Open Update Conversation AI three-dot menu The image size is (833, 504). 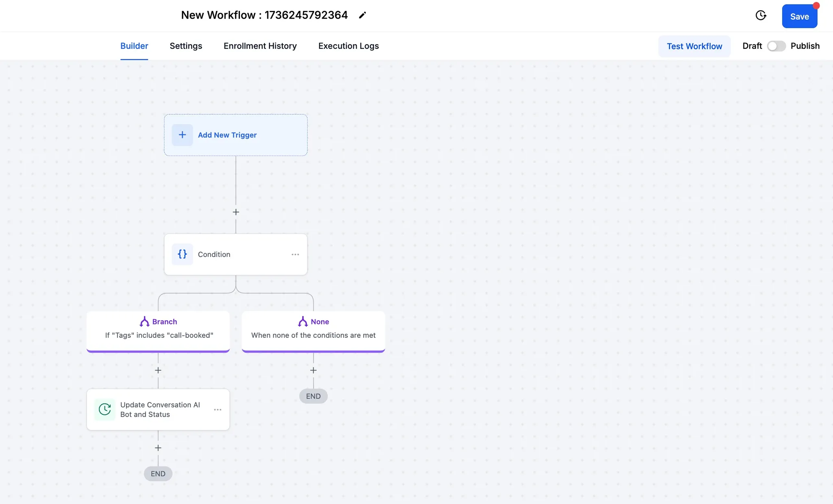[218, 410]
